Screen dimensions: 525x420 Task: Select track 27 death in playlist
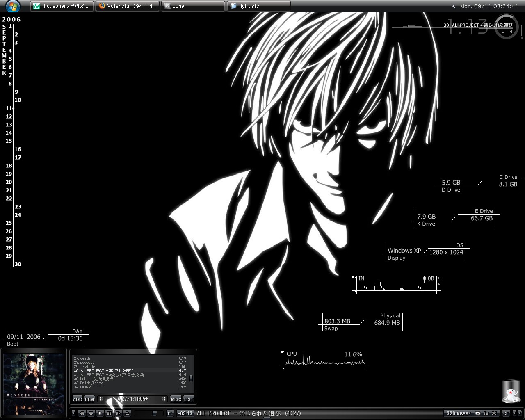(130, 358)
